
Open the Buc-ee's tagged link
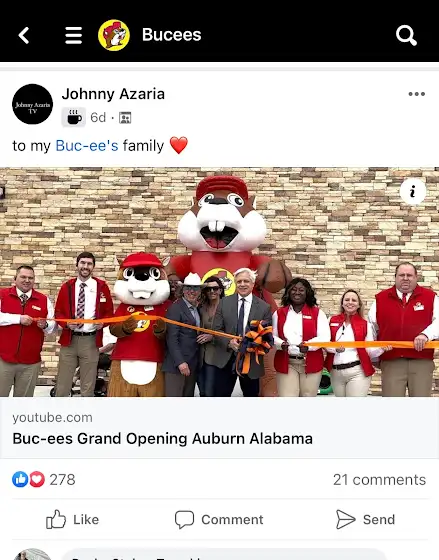coord(87,146)
